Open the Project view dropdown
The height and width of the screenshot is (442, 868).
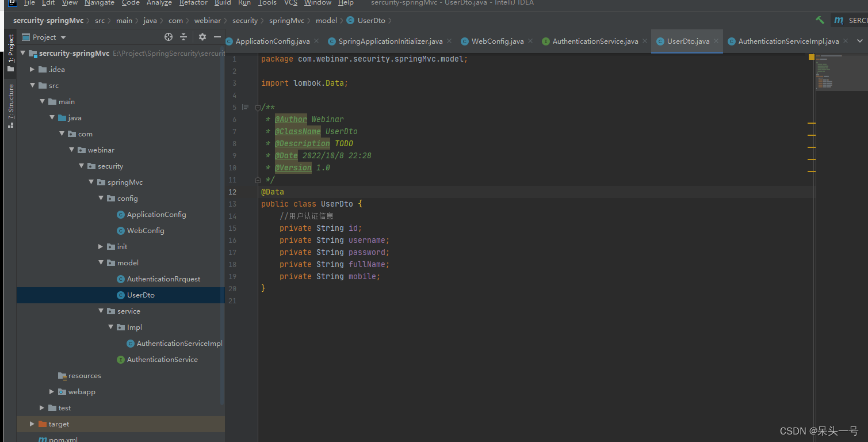point(63,37)
